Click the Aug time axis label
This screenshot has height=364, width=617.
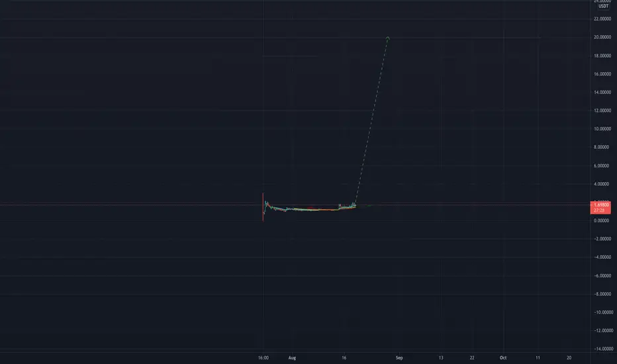pos(292,357)
